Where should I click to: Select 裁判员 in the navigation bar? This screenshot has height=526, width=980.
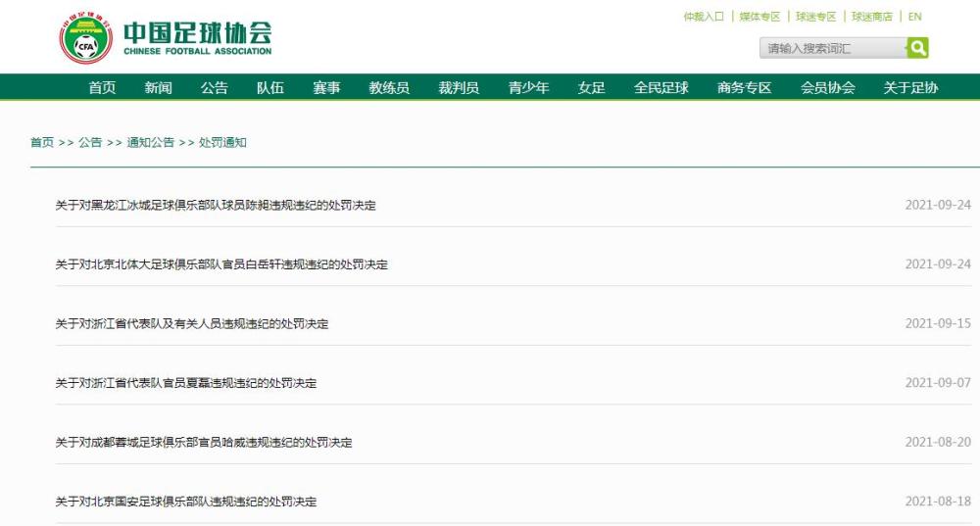(x=459, y=88)
